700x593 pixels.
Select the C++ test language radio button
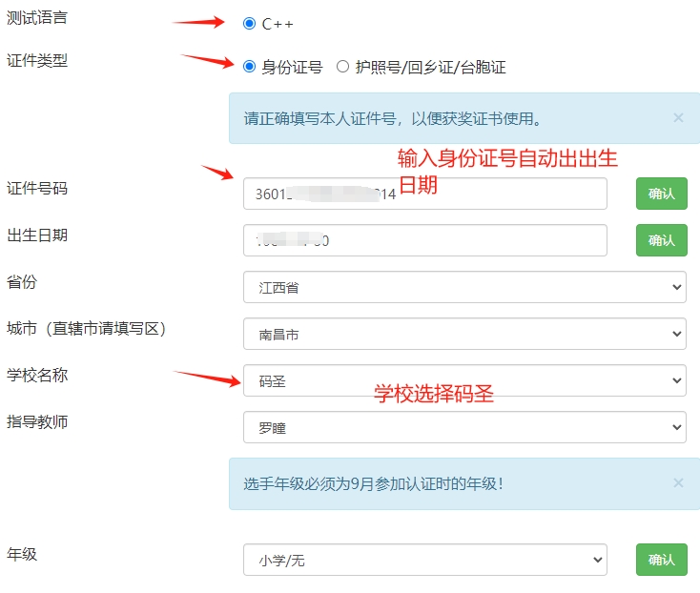(x=250, y=23)
